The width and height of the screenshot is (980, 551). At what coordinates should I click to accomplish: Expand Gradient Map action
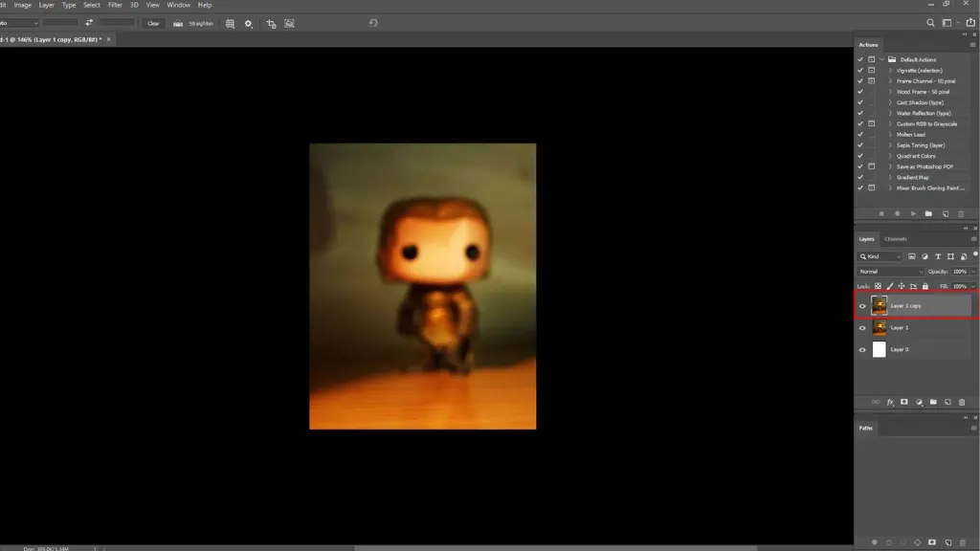(891, 177)
